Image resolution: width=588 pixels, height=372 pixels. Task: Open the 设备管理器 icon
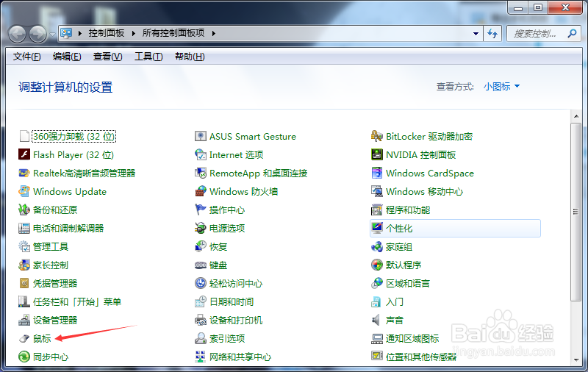(24, 320)
